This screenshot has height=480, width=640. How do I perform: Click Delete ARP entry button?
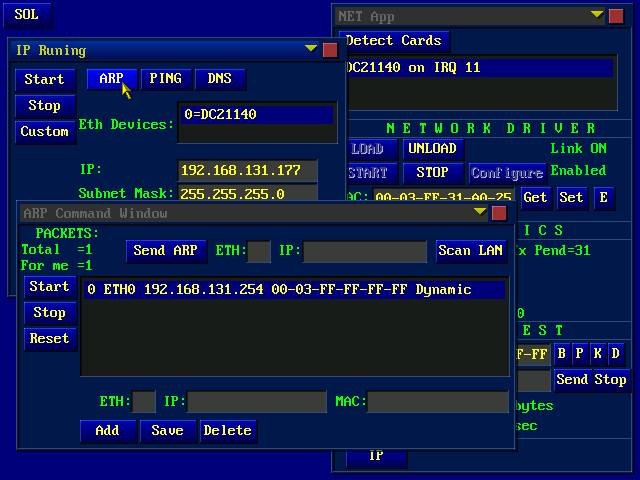228,431
